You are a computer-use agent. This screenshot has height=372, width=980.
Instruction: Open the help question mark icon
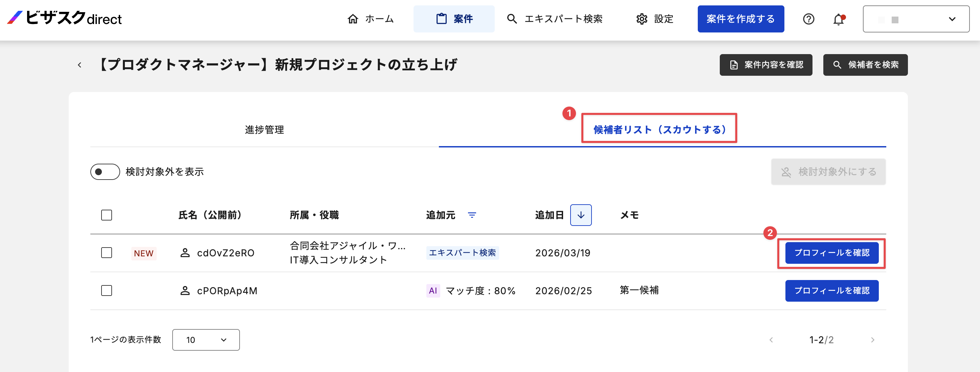point(808,19)
